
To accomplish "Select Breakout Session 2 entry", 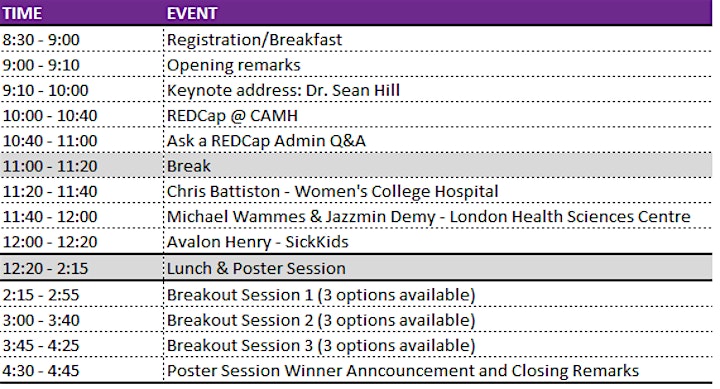I will point(321,320).
